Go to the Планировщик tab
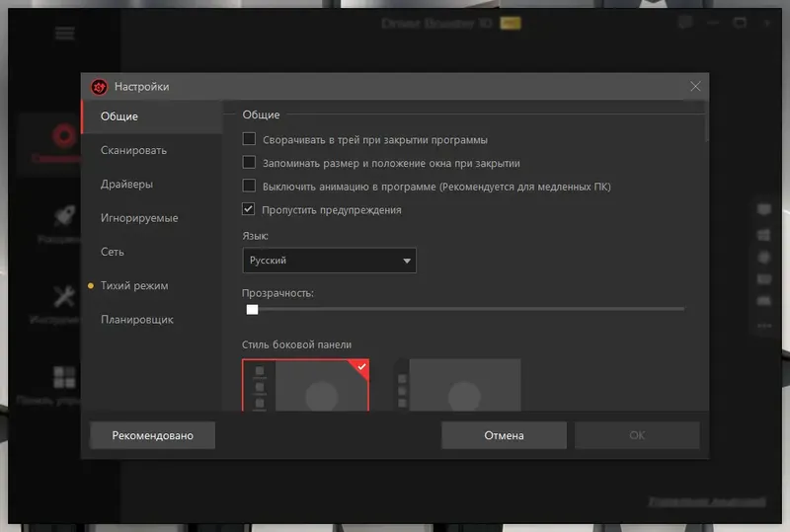The image size is (790, 532). [152, 320]
